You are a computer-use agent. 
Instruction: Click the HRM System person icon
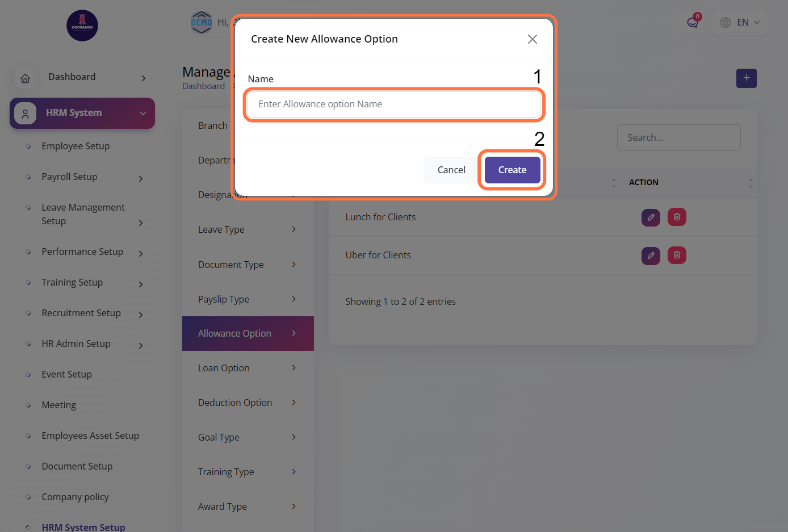coord(26,114)
